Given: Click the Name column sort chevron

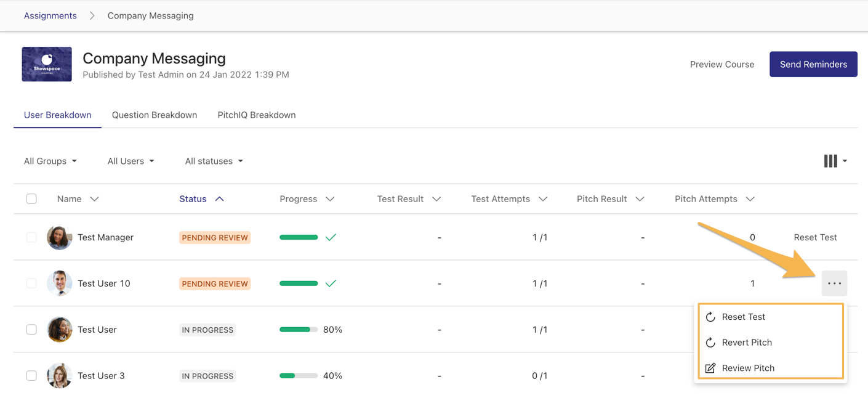Looking at the screenshot, I should [x=94, y=199].
